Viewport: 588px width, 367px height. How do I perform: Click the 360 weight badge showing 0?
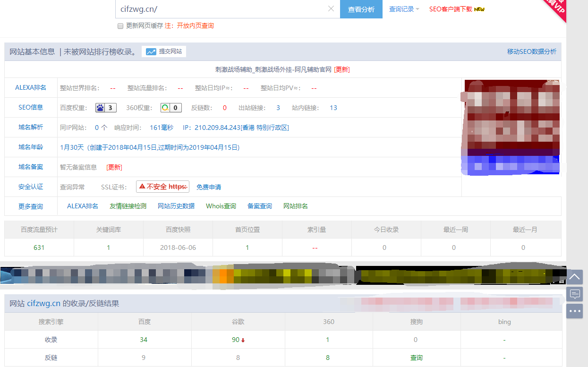pos(171,107)
